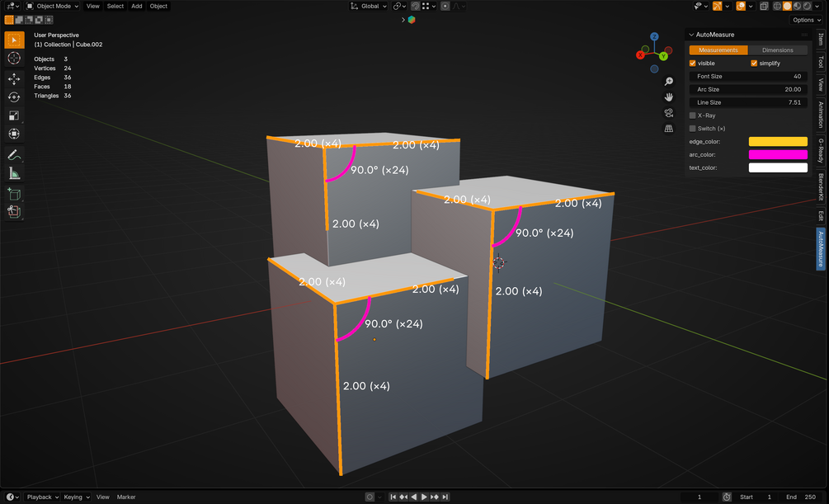Enable the X-Ray checkbox
829x504 pixels.
[x=693, y=115]
